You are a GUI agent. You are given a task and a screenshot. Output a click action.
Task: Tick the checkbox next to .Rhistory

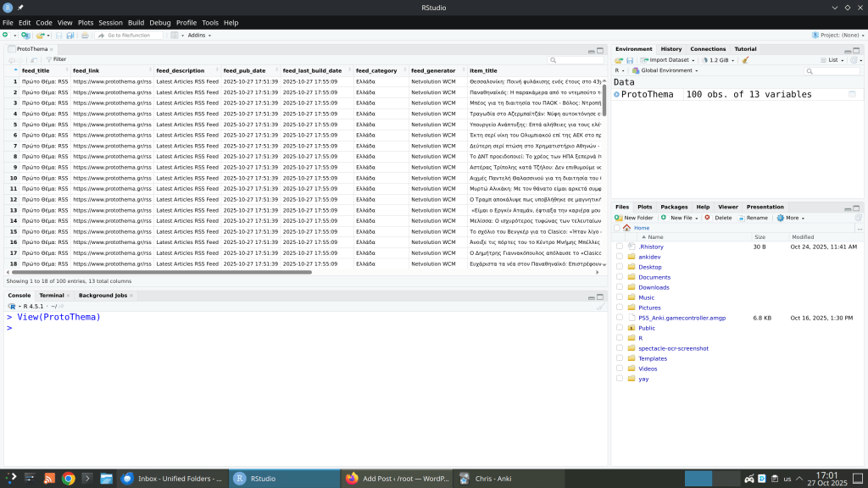click(620, 247)
